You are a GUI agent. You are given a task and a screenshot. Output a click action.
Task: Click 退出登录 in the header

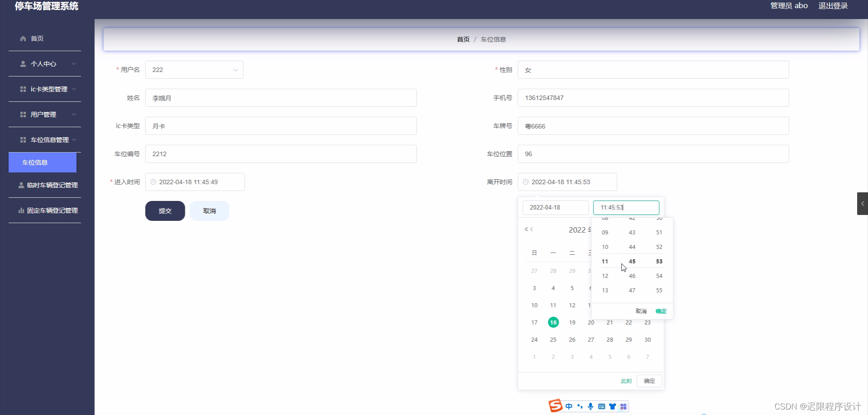coord(833,6)
